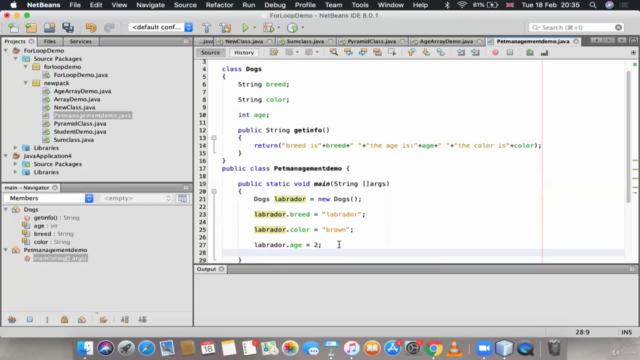Image resolution: width=640 pixels, height=360 pixels.
Task: Open the PyramidClass.java editor tab
Action: click(371, 41)
